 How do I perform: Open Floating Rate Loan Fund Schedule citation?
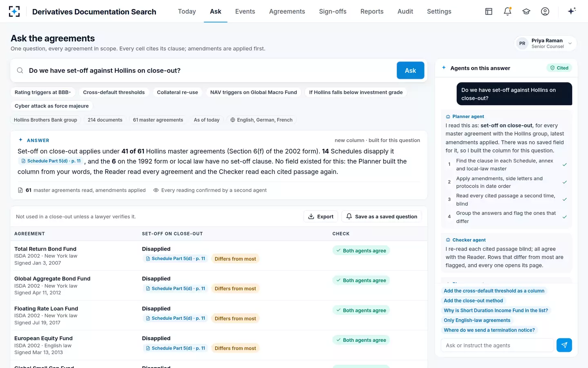coord(176,318)
